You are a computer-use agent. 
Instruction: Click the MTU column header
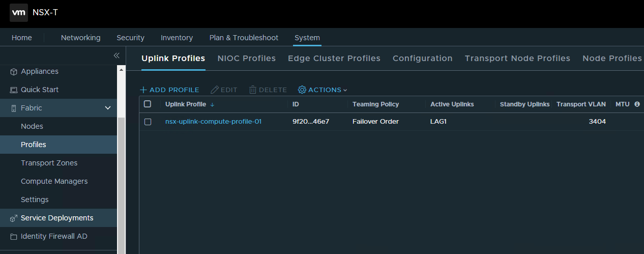click(623, 104)
